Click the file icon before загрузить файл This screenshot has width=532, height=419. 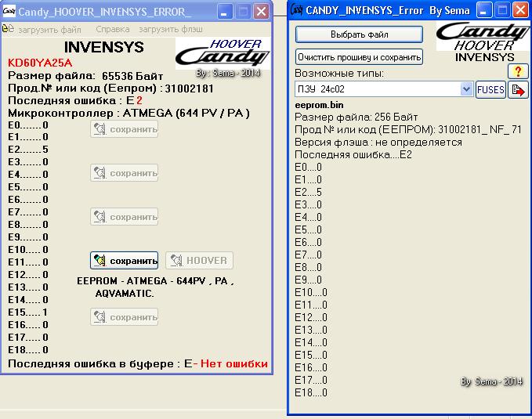8,28
